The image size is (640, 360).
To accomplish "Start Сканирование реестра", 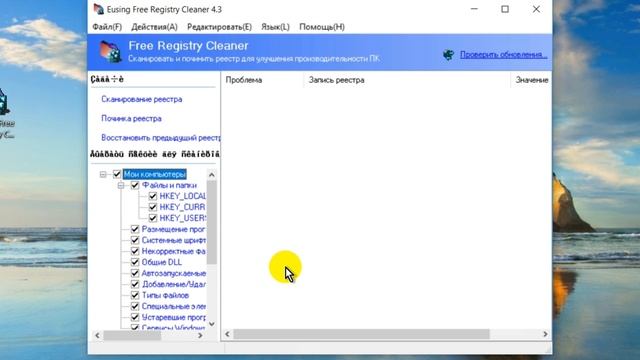I will tap(142, 99).
